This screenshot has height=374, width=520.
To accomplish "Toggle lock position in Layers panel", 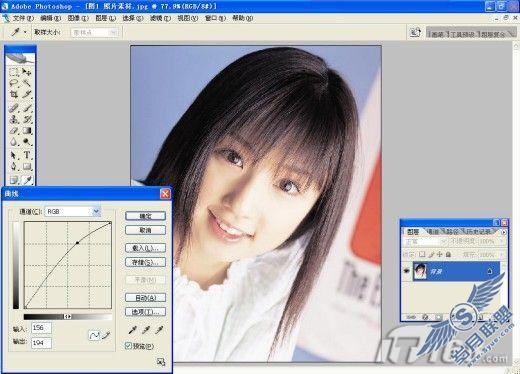I will [x=439, y=254].
